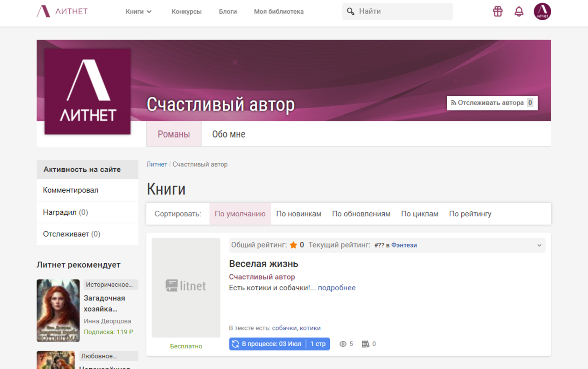
Task: Switch to the Обо мне tab
Action: coord(229,134)
